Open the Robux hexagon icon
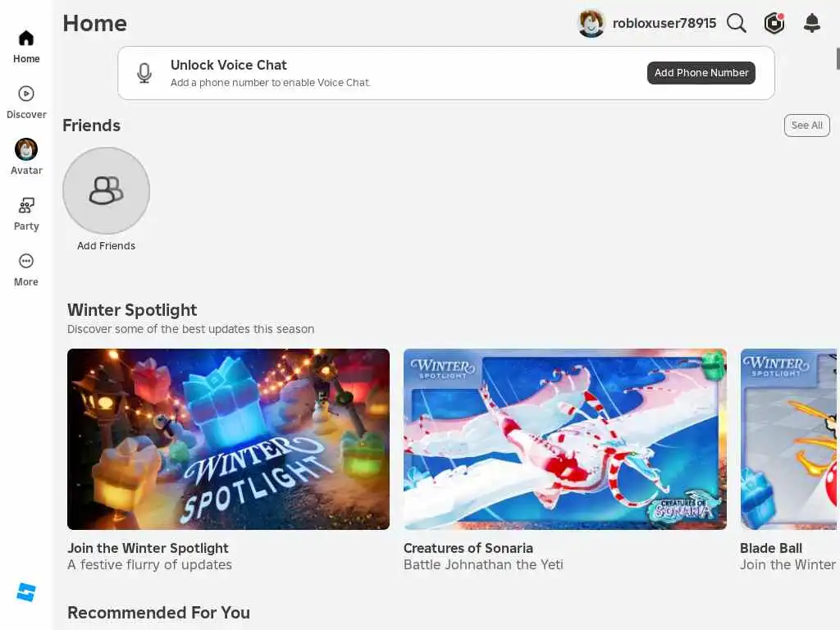This screenshot has height=630, width=840. tap(774, 23)
